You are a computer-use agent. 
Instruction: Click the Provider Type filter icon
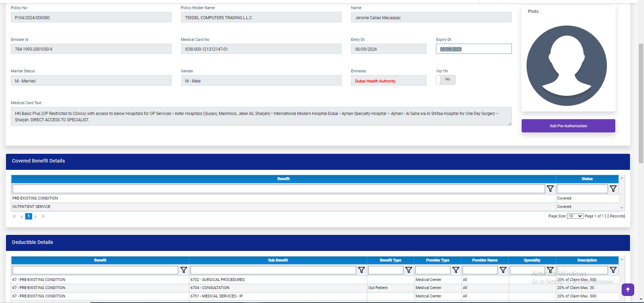[456, 270]
